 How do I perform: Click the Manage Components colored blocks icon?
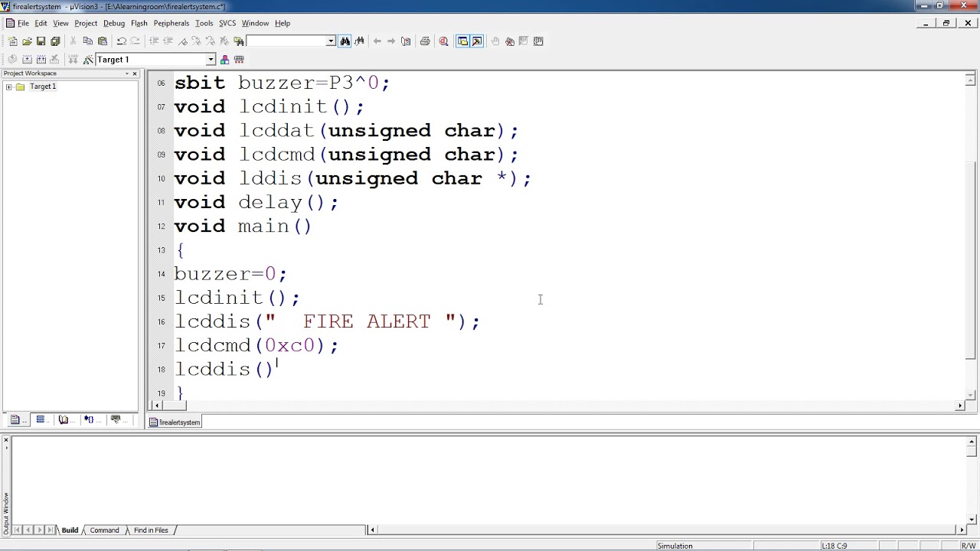point(224,60)
